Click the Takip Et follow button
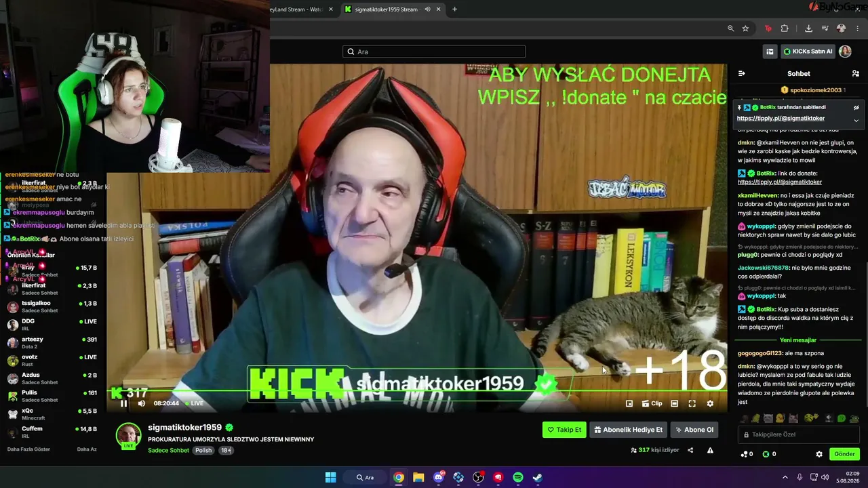 (564, 430)
